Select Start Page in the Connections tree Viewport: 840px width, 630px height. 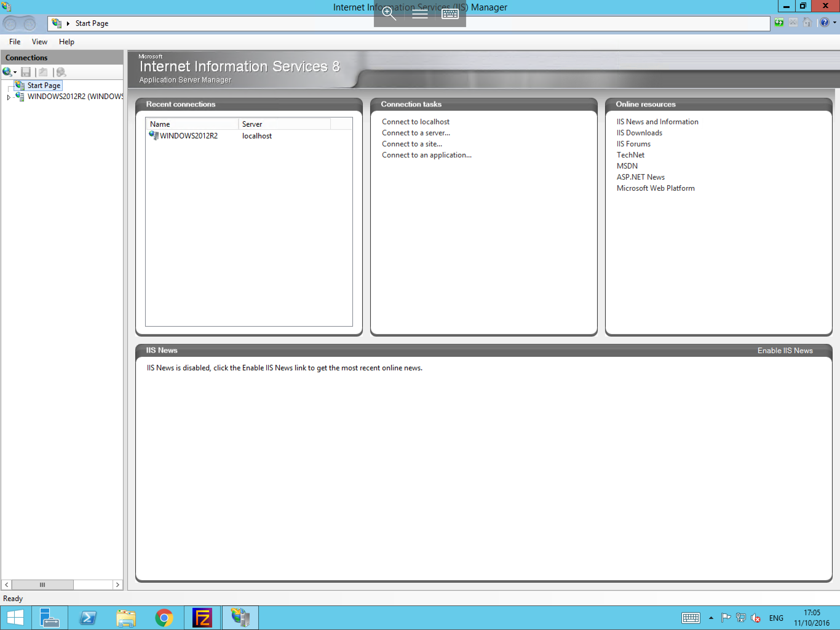point(44,86)
